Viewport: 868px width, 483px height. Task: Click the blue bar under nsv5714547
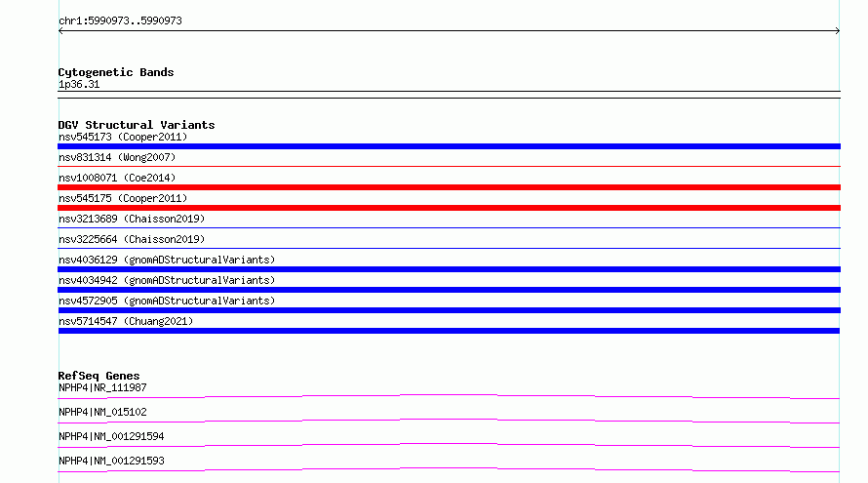(x=449, y=331)
